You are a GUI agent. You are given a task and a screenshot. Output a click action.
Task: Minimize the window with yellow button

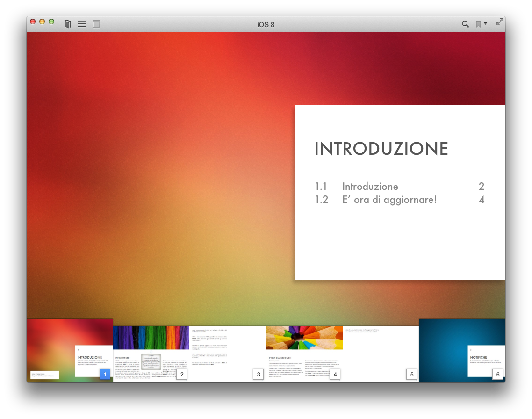[42, 22]
